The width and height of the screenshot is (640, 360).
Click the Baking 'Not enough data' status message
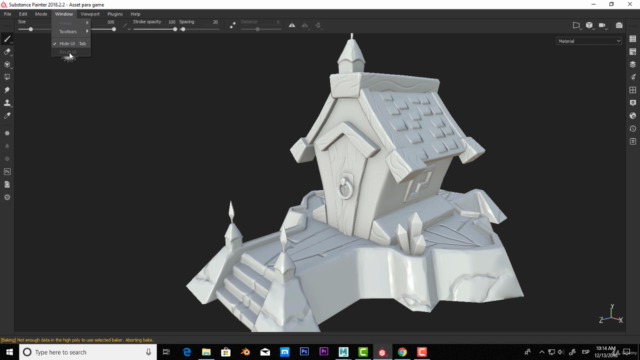pyautogui.click(x=77, y=340)
